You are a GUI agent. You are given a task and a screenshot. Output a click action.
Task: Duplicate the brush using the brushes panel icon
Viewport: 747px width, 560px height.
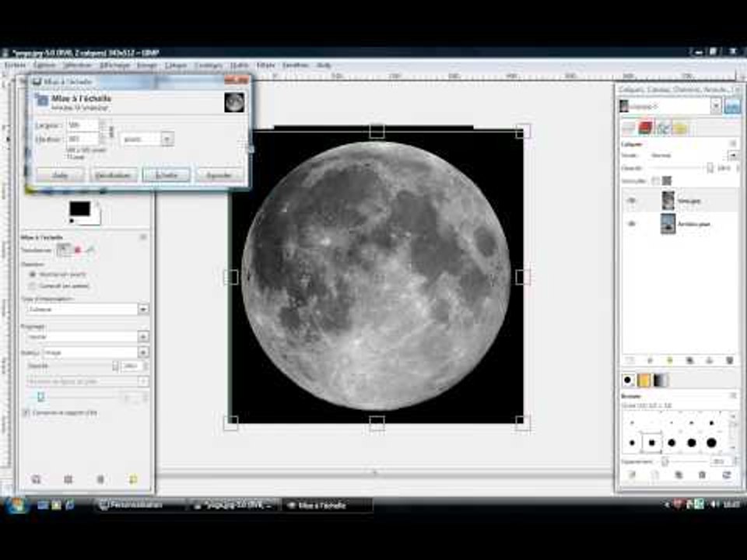(x=679, y=474)
